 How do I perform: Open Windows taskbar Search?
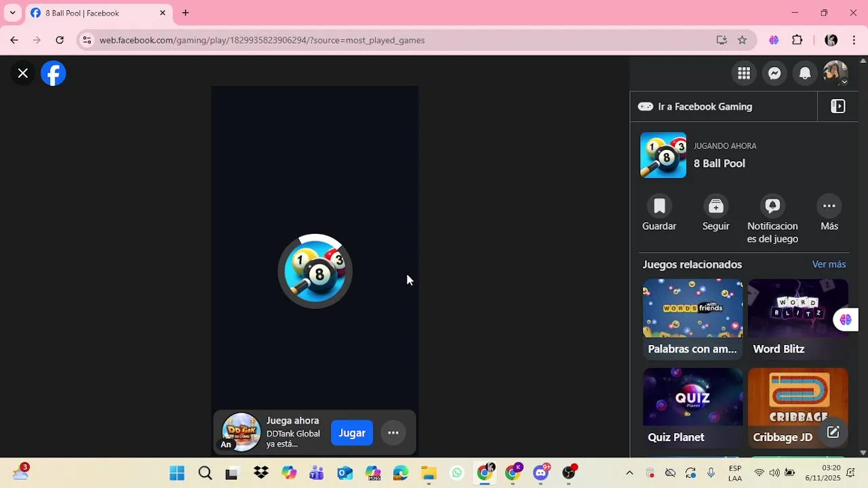205,473
